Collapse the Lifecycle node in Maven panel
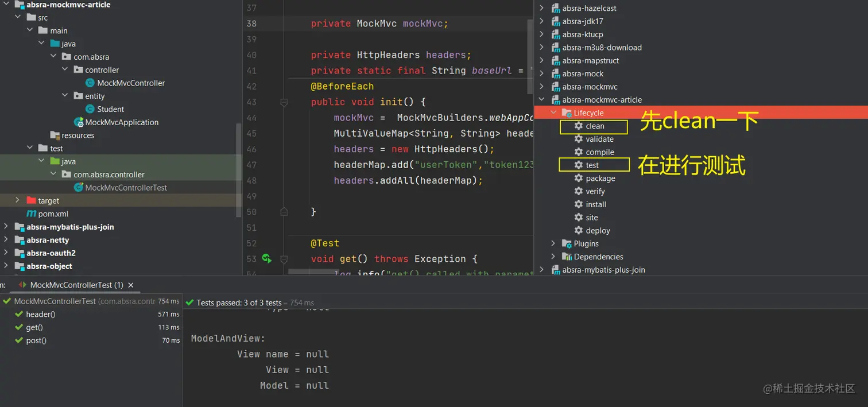868x407 pixels. 553,113
